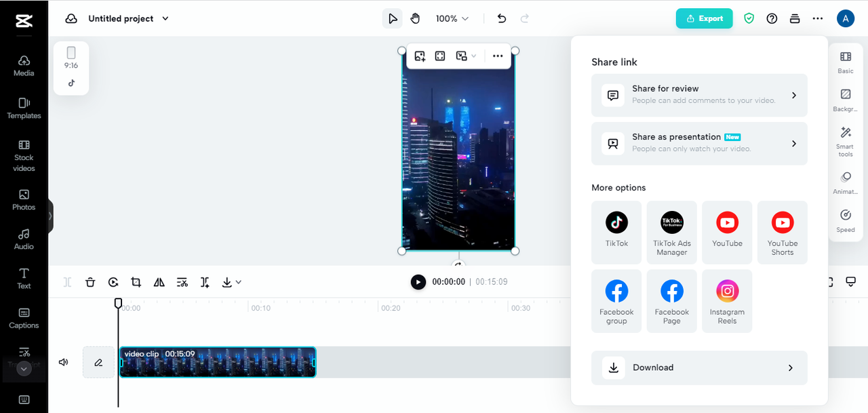This screenshot has width=868, height=413.
Task: Click the rotate handle below the video
Action: click(458, 265)
